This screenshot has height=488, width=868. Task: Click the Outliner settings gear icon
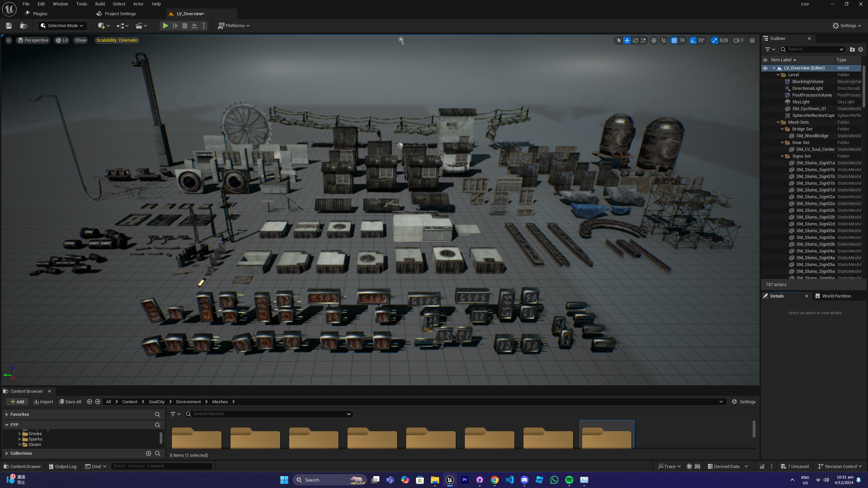tap(861, 49)
